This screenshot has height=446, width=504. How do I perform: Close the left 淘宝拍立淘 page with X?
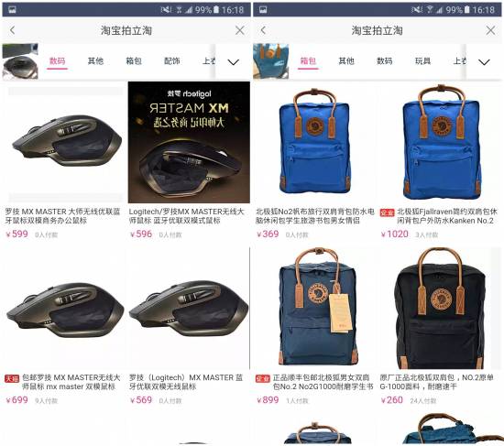[x=240, y=30]
